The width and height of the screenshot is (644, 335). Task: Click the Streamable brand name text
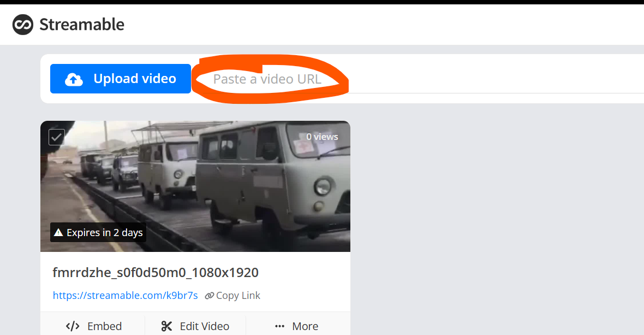[x=82, y=25]
